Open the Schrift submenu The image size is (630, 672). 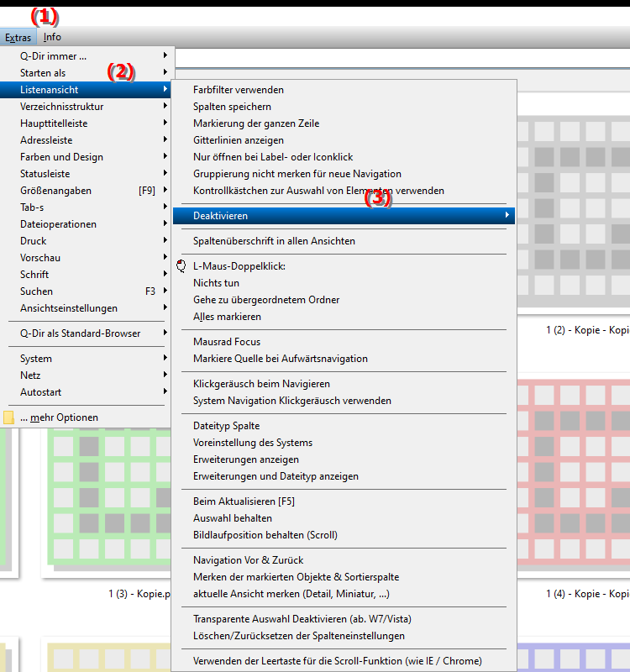click(86, 275)
